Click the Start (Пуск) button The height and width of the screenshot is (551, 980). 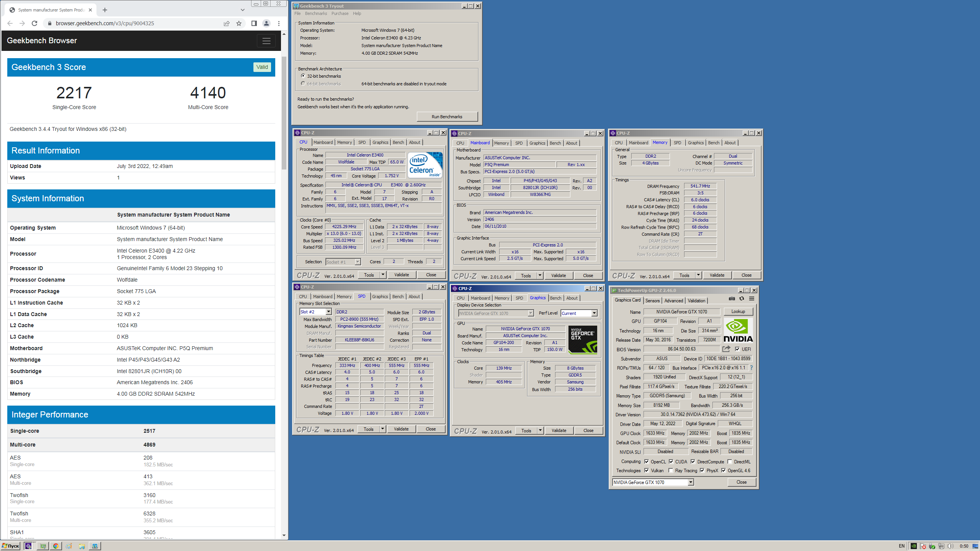point(11,546)
